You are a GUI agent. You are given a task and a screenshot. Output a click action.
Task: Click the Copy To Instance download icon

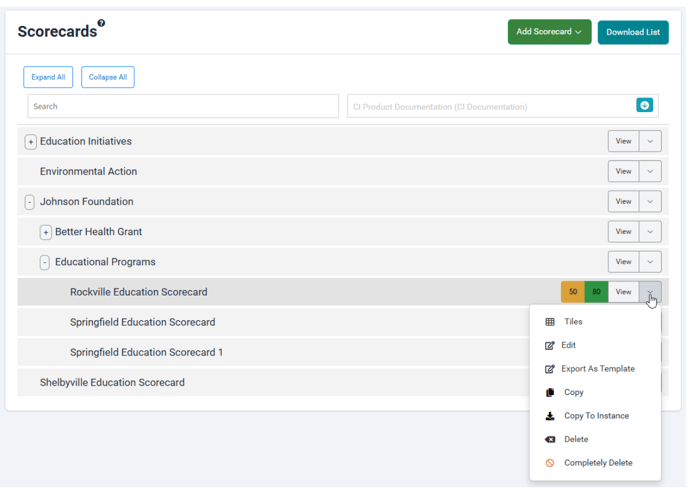pos(550,416)
